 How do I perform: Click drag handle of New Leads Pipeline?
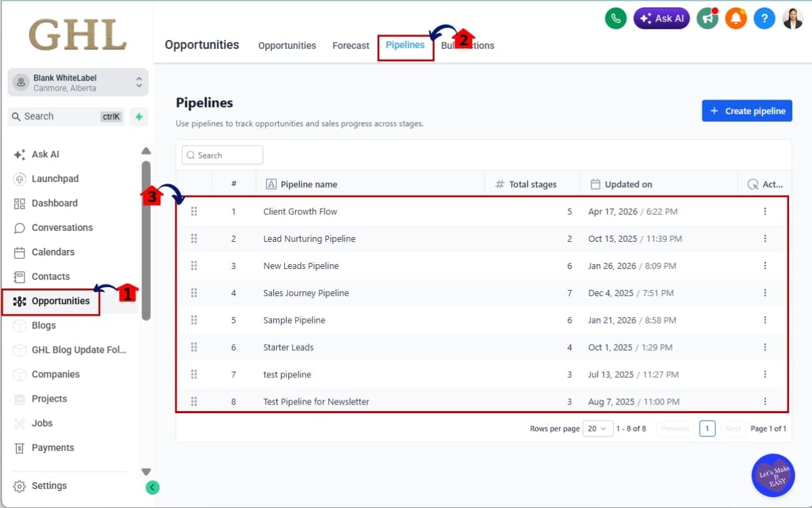(194, 266)
